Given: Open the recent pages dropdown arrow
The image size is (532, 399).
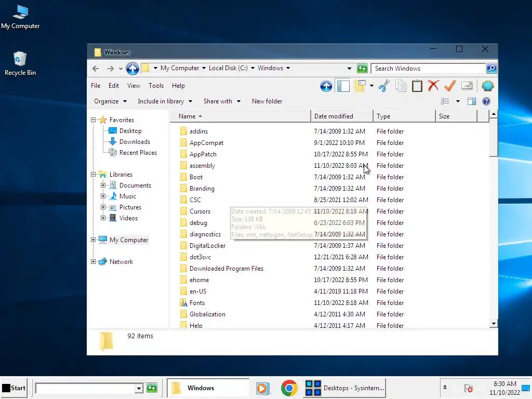Looking at the screenshot, I should tap(121, 69).
